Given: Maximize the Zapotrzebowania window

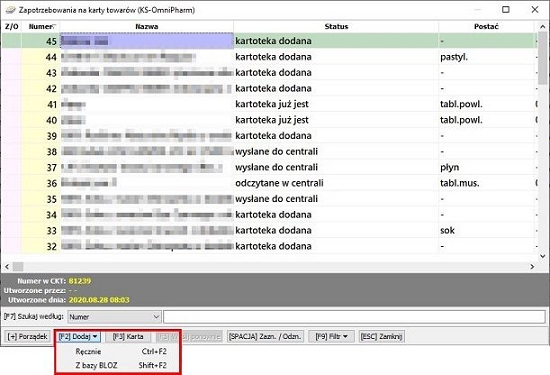Looking at the screenshot, I should point(506,9).
